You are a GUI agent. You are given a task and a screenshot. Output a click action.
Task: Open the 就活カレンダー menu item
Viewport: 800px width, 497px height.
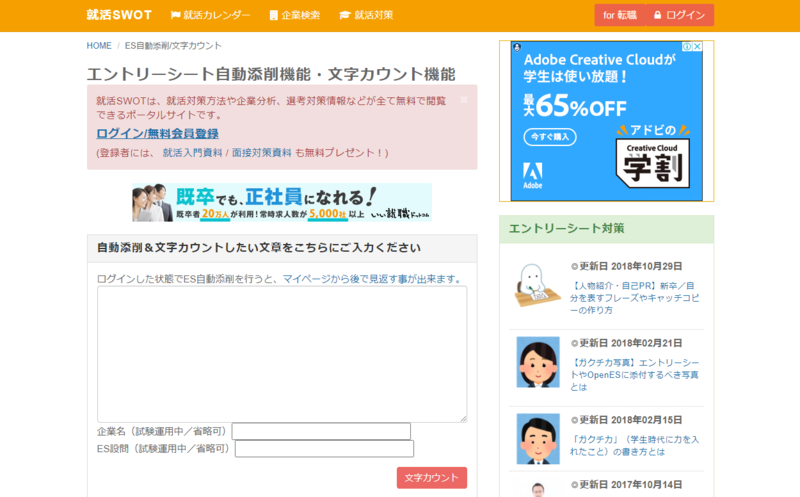(210, 15)
